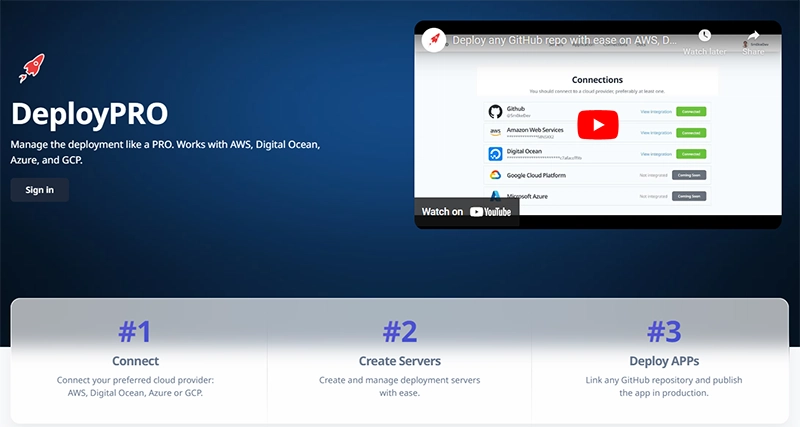
Task: Click the Microsoft Azure logo icon
Action: [495, 195]
